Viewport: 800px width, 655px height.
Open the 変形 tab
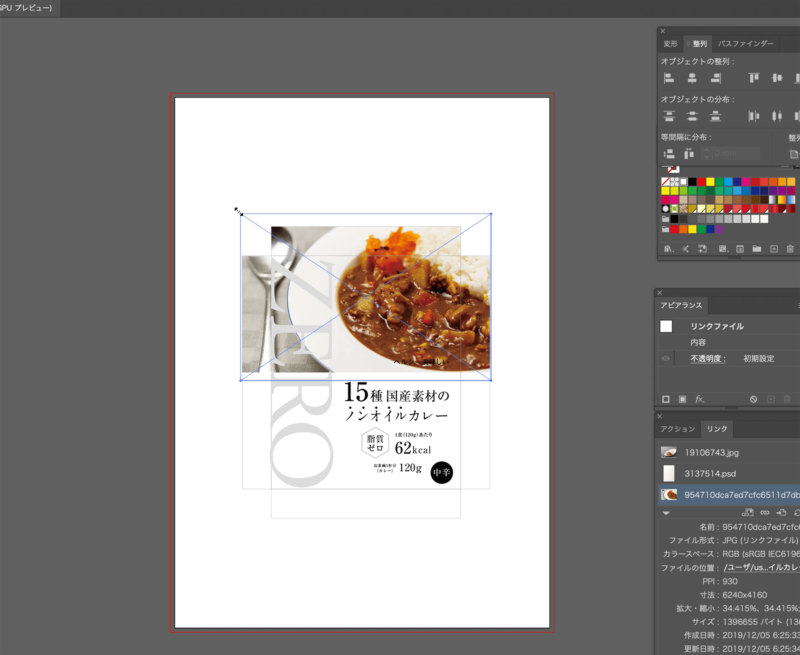pyautogui.click(x=671, y=44)
